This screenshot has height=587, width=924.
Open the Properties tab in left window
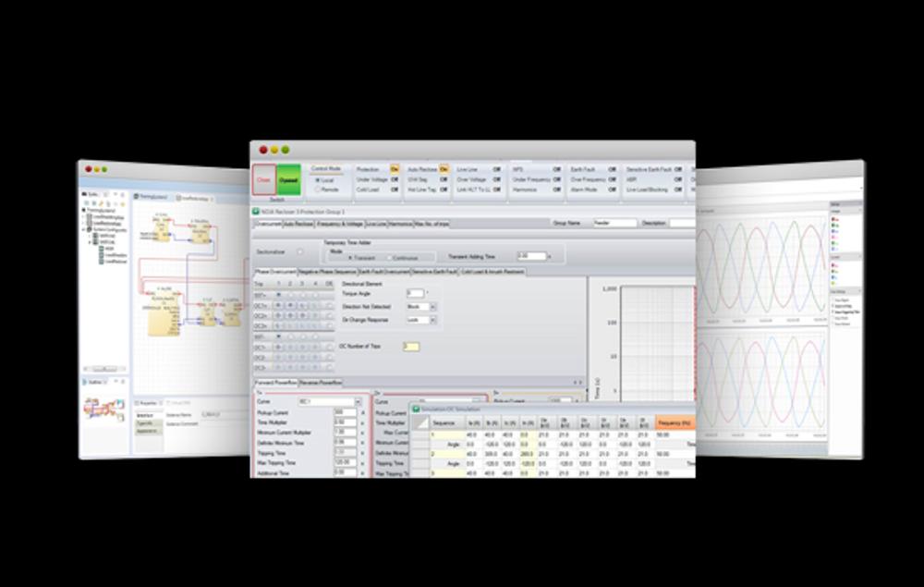click(x=147, y=404)
